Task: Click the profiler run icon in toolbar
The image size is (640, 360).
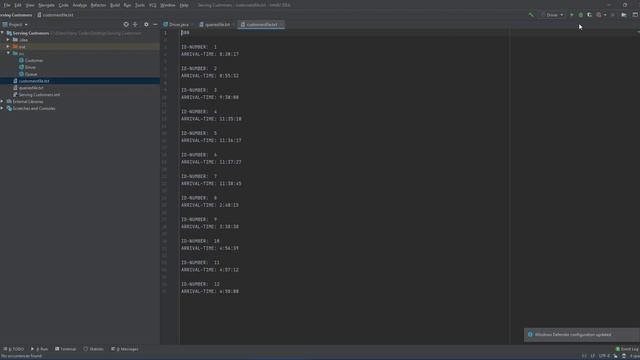Action: 598,15
